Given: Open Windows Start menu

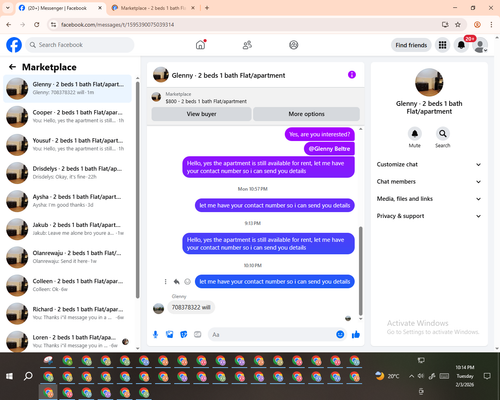Looking at the screenshot, I should click(x=9, y=376).
